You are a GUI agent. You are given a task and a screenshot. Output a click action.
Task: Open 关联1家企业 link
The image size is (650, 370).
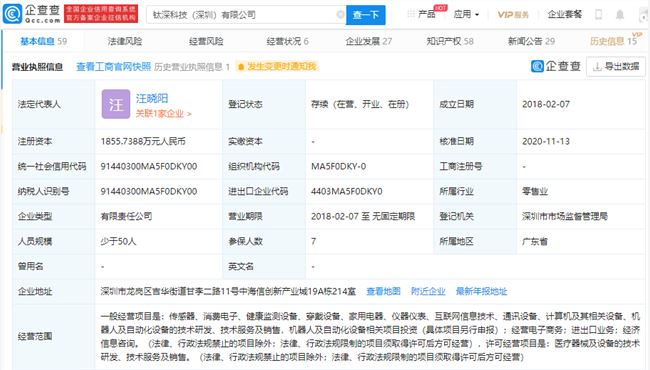pyautogui.click(x=163, y=114)
